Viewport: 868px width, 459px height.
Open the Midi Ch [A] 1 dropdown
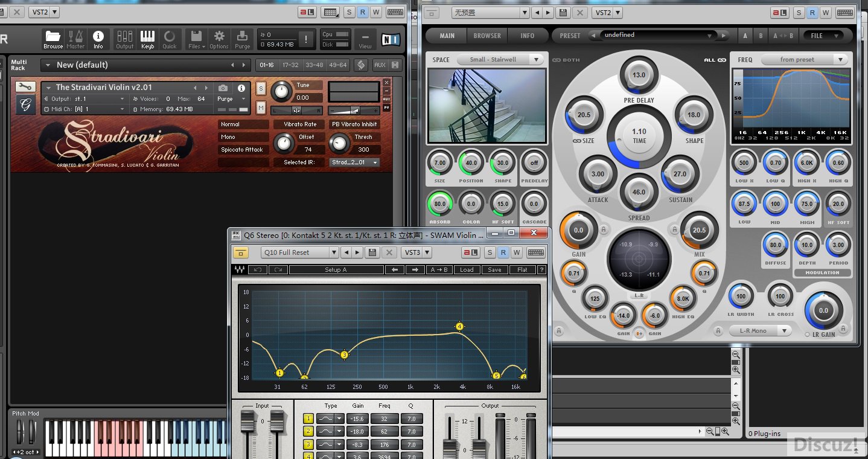click(x=85, y=109)
